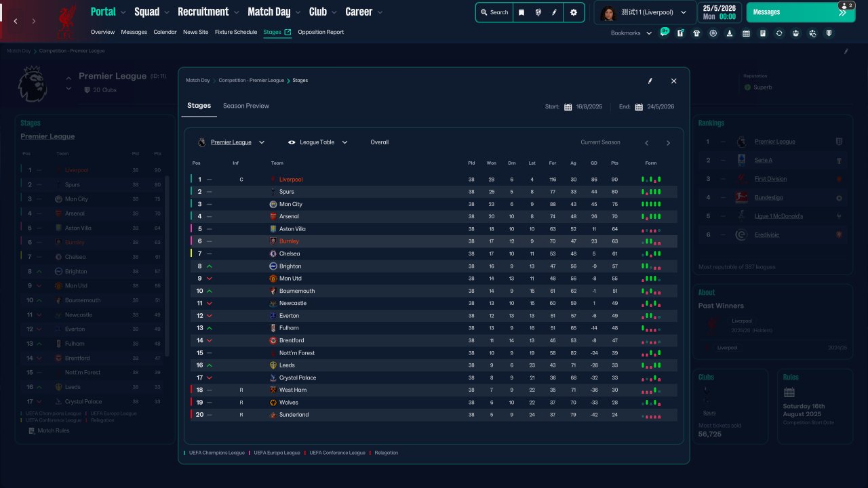Expand the Recruitment menu chevron
Screen dimensions: 868x488
coord(236,12)
